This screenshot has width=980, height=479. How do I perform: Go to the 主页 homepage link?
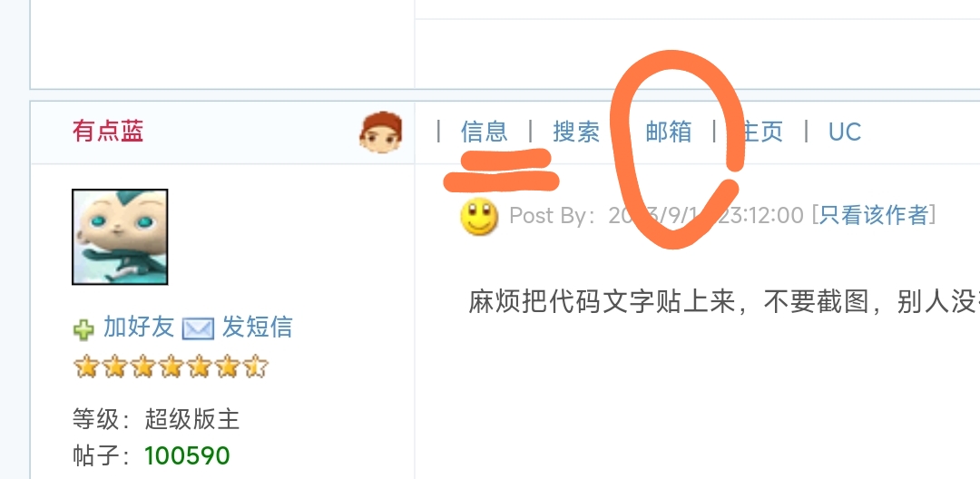coord(760,132)
